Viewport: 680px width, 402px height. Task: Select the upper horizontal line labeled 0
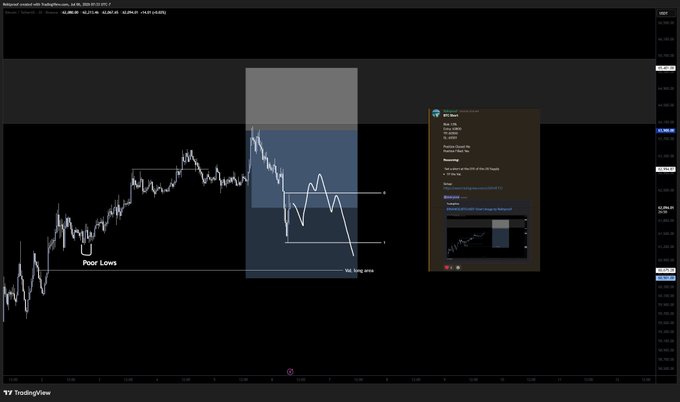333,193
